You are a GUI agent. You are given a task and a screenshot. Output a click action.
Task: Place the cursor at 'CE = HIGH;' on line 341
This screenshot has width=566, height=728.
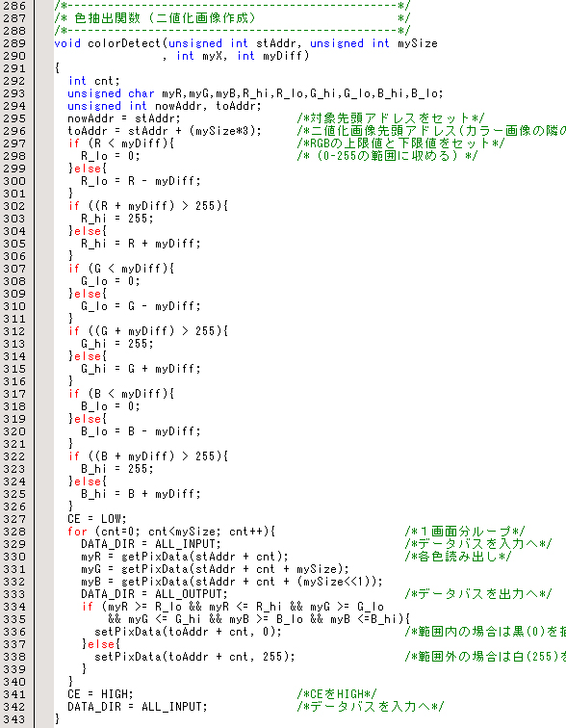[x=100, y=695]
